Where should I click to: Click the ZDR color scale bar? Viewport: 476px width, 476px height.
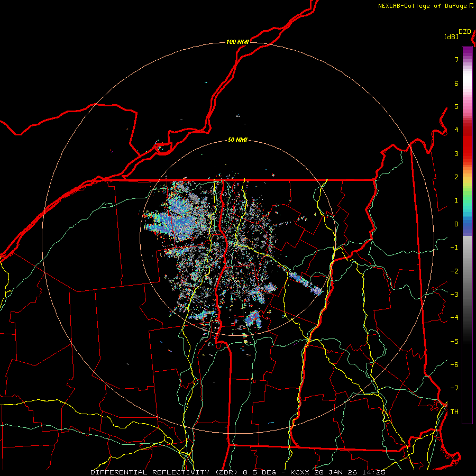pyautogui.click(x=467, y=235)
